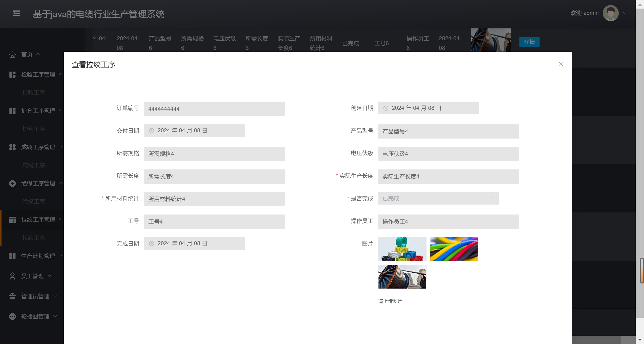The width and height of the screenshot is (644, 344).
Task: Open the cable reel worker thumbnail in dialog
Action: (x=402, y=276)
